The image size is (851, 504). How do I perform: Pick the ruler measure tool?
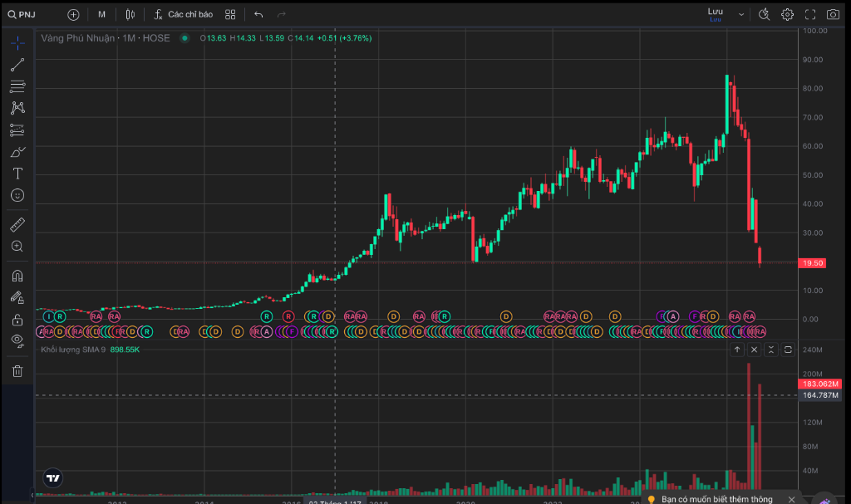pyautogui.click(x=17, y=225)
